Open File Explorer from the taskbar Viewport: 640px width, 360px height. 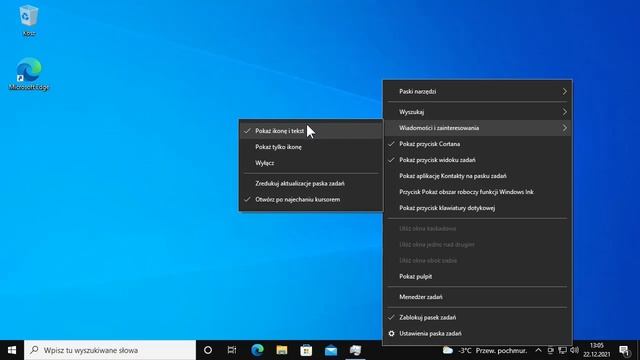(x=282, y=350)
